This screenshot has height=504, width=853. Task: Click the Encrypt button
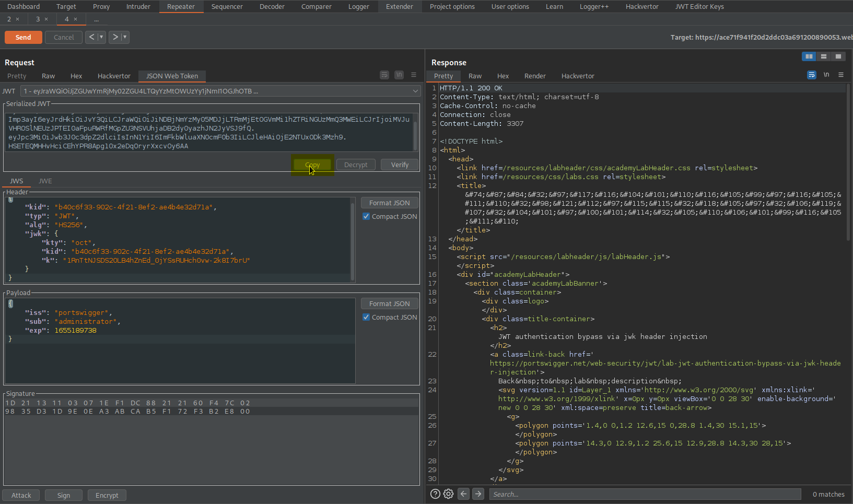click(107, 495)
